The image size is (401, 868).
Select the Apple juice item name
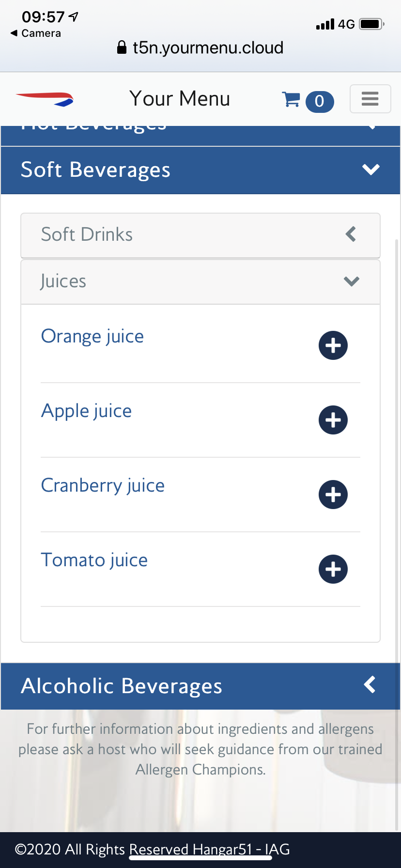click(87, 411)
